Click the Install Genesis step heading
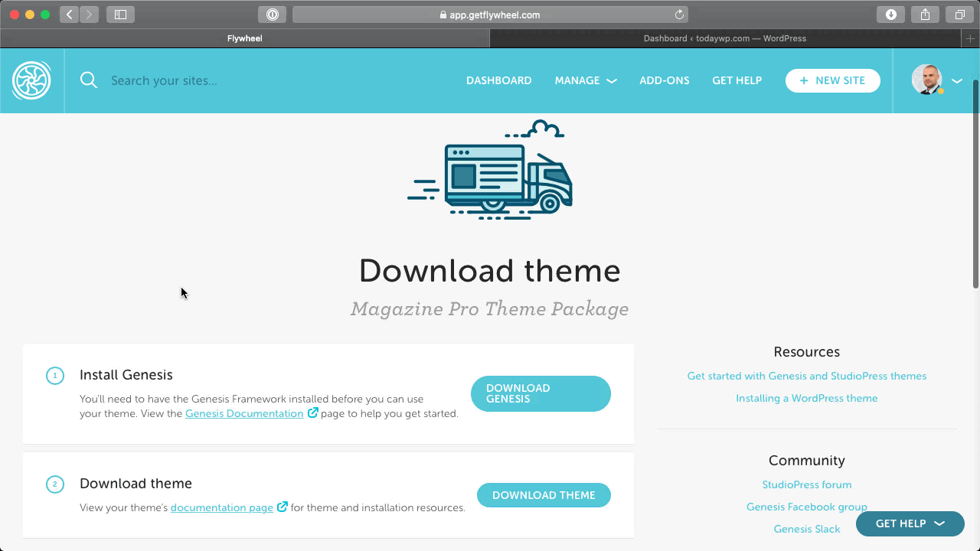The width and height of the screenshot is (980, 551). 126,375
